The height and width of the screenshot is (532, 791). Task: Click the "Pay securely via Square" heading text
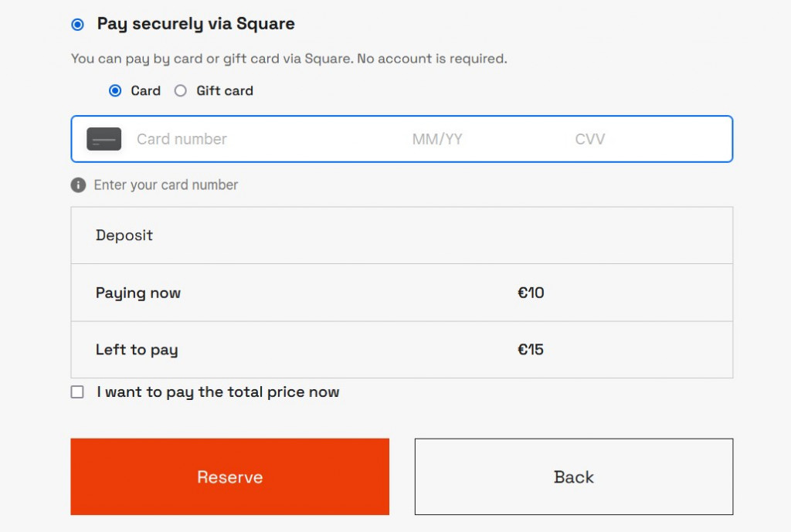(x=194, y=24)
